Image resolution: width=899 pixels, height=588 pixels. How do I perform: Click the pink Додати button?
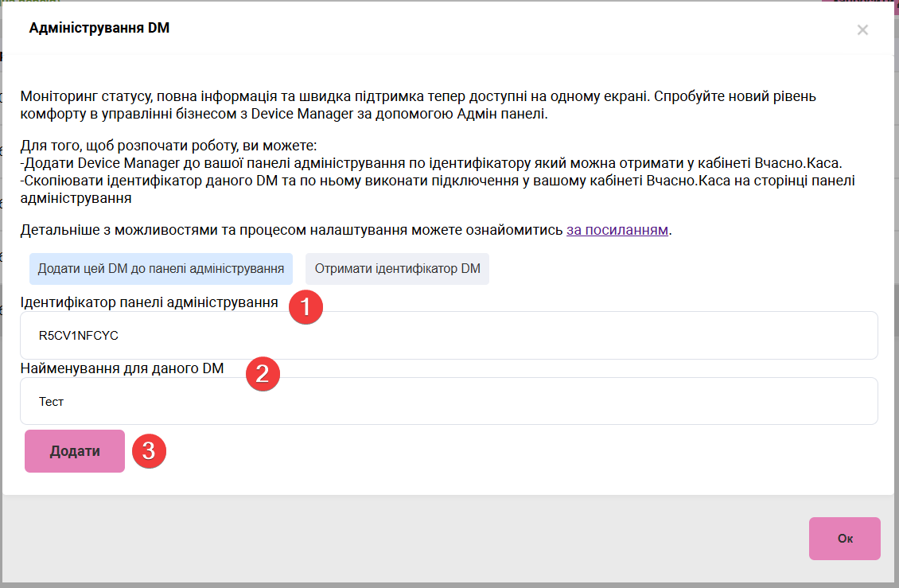pyautogui.click(x=75, y=451)
